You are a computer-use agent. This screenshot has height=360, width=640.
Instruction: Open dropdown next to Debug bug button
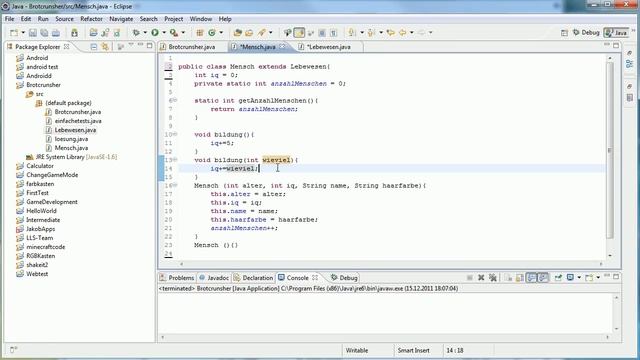coord(144,33)
